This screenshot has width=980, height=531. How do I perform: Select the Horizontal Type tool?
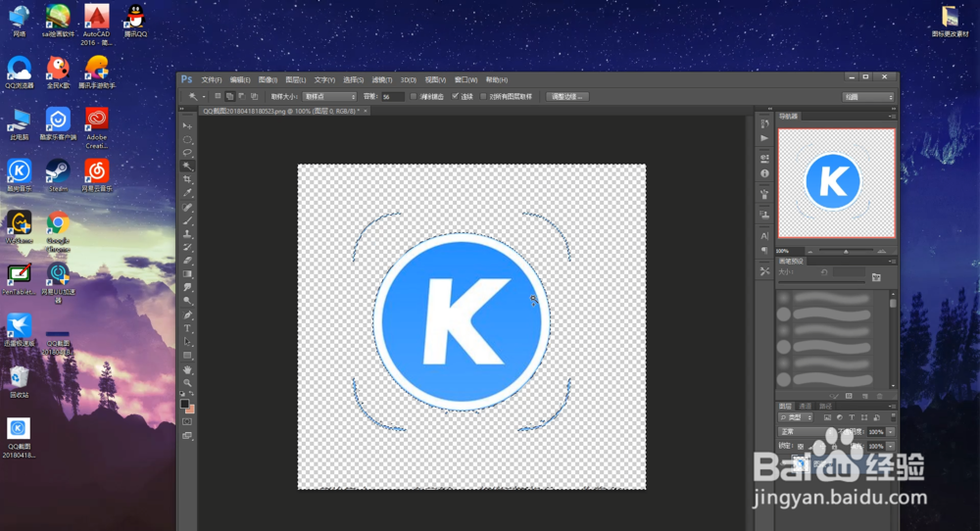pyautogui.click(x=187, y=328)
